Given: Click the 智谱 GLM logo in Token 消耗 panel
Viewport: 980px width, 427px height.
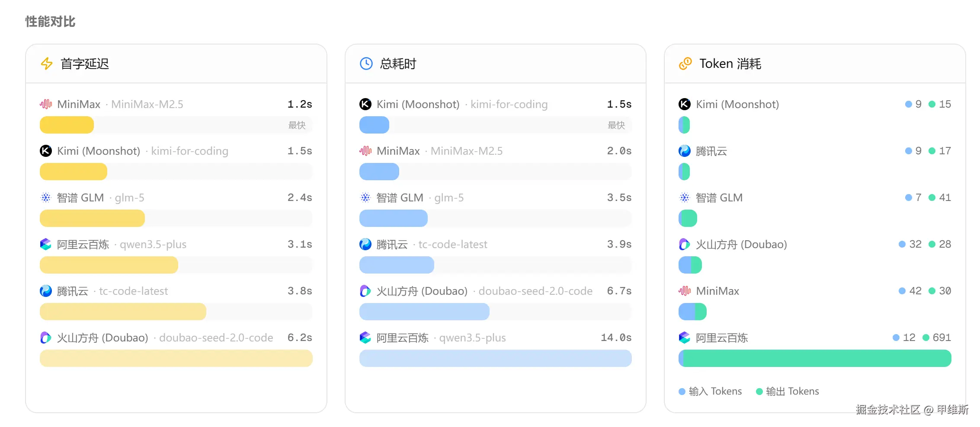Looking at the screenshot, I should 685,198.
